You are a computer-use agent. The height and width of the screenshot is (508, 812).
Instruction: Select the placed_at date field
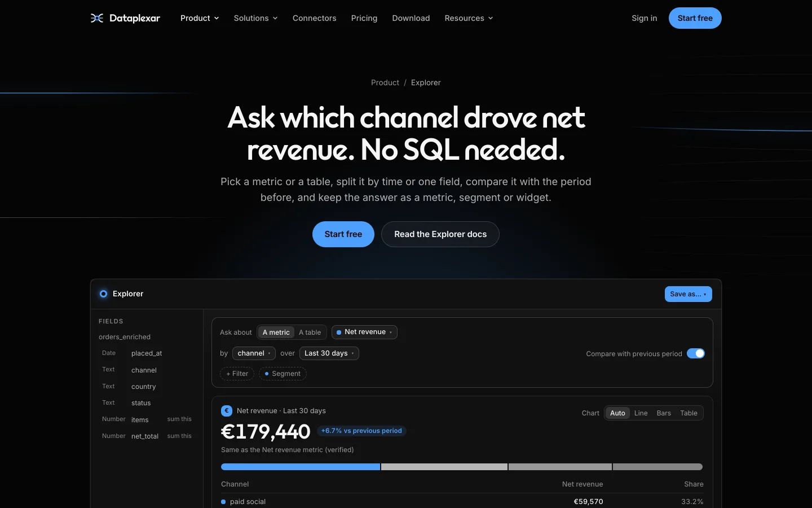pyautogui.click(x=147, y=353)
